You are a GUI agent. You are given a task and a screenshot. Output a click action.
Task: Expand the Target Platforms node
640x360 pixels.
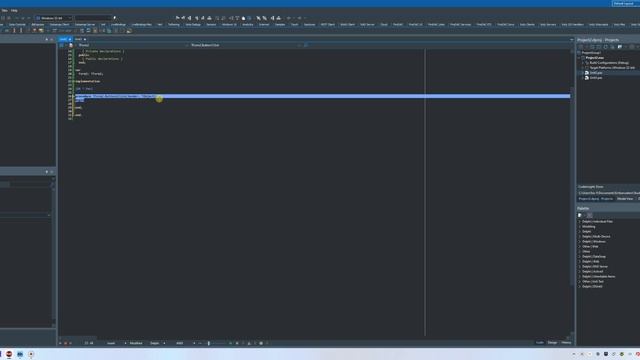tap(583, 68)
